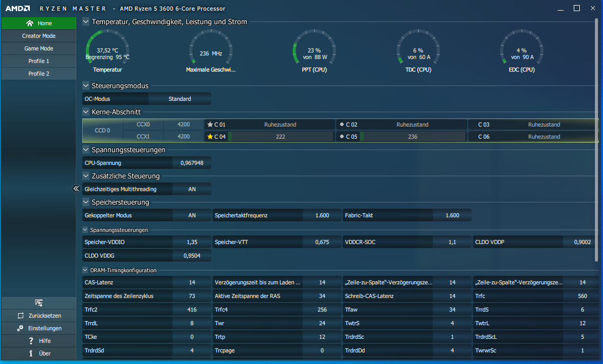603x364 pixels.
Task: Click Zurücksetzen to reset values
Action: point(38,316)
